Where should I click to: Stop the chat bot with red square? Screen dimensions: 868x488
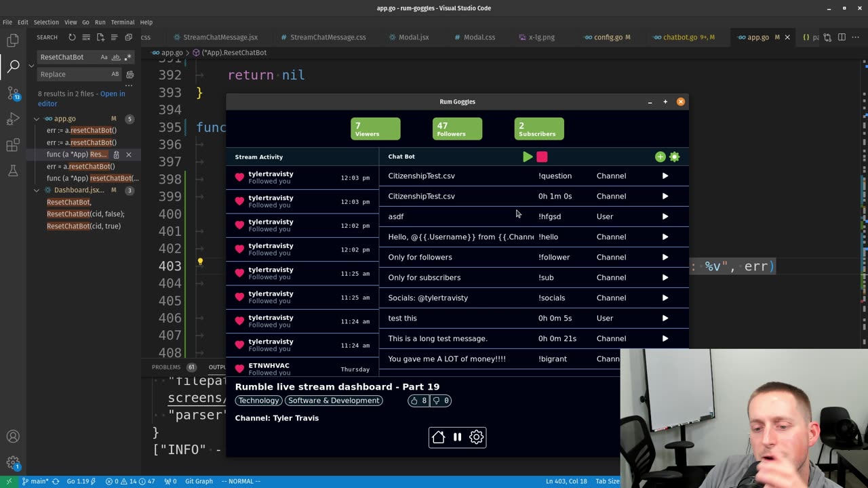click(x=542, y=157)
